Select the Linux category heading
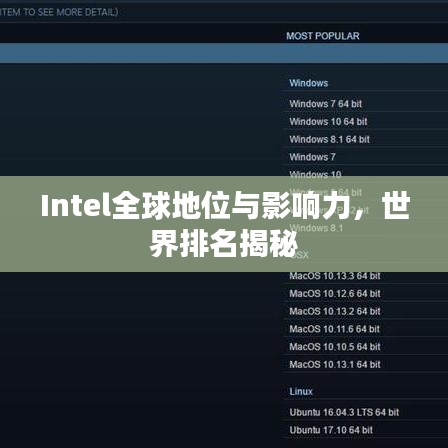 (301, 391)
